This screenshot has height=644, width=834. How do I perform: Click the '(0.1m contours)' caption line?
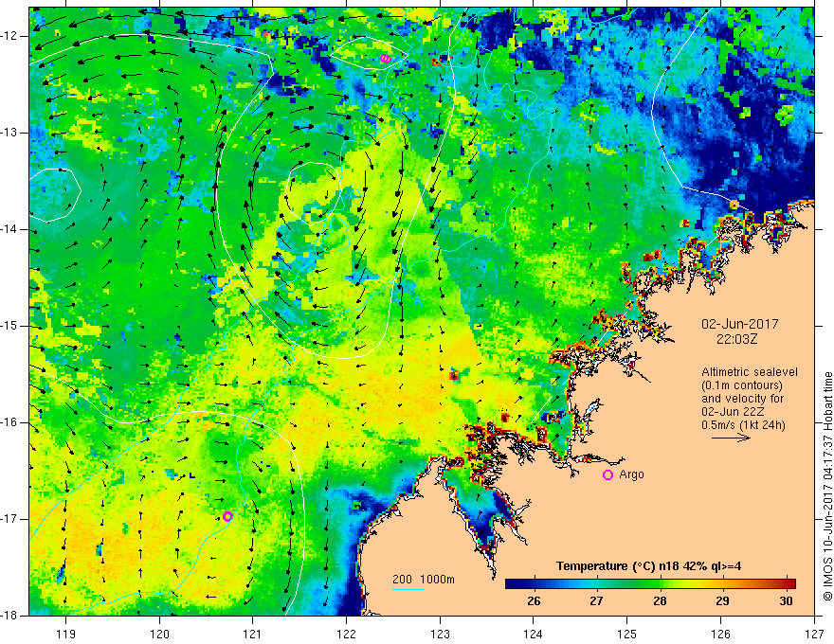click(x=742, y=385)
